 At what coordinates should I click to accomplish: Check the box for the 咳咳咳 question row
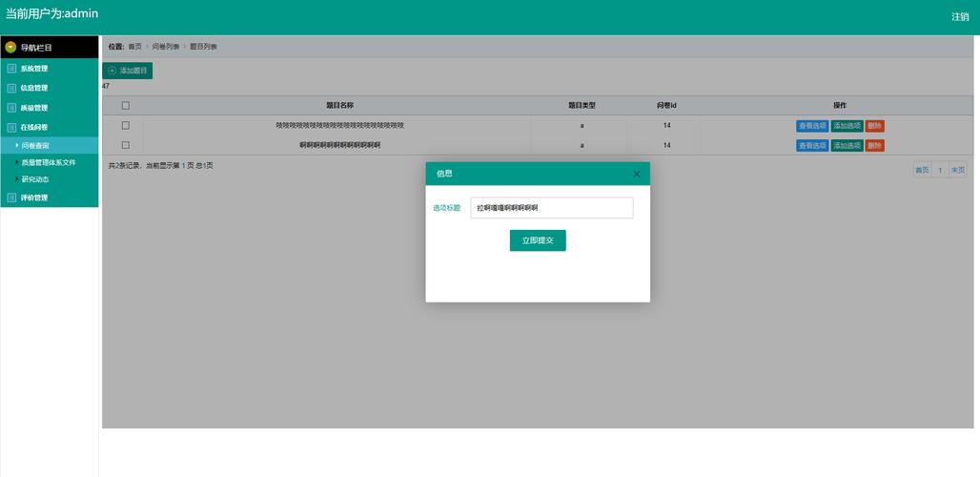126,126
